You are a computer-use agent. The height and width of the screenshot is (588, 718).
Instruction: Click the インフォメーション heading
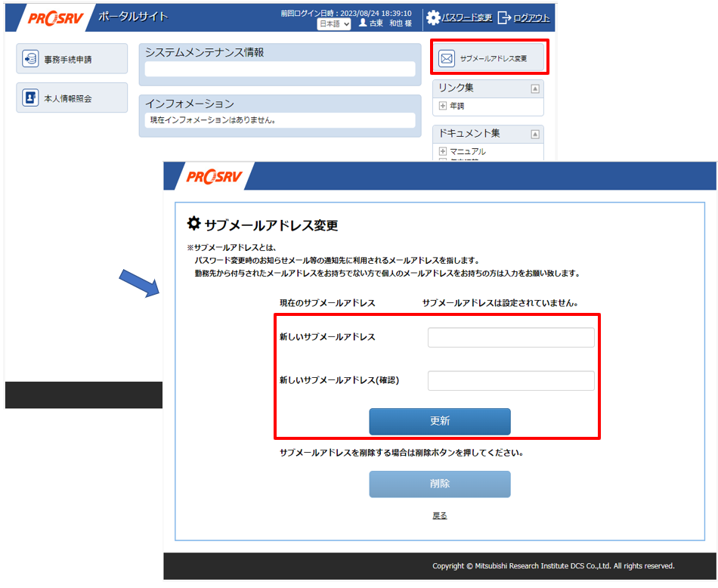tap(190, 104)
